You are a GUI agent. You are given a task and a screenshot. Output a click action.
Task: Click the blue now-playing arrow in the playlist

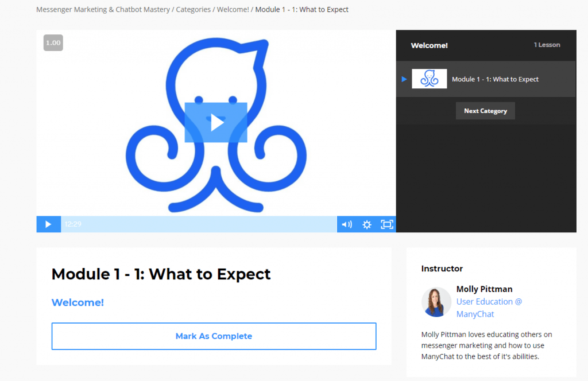click(x=404, y=79)
